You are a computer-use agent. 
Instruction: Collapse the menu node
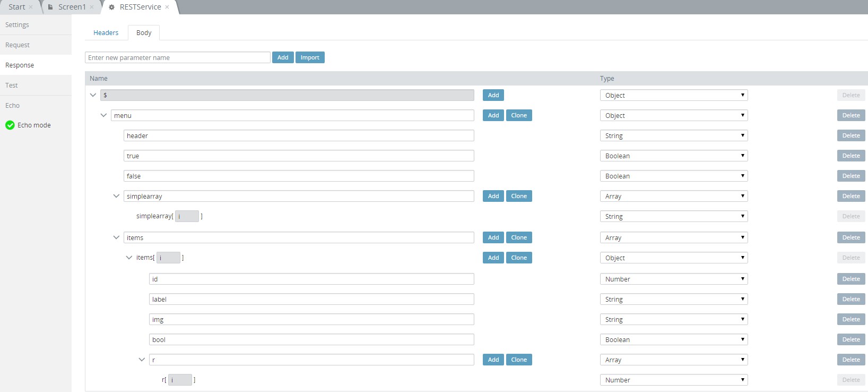pyautogui.click(x=103, y=115)
